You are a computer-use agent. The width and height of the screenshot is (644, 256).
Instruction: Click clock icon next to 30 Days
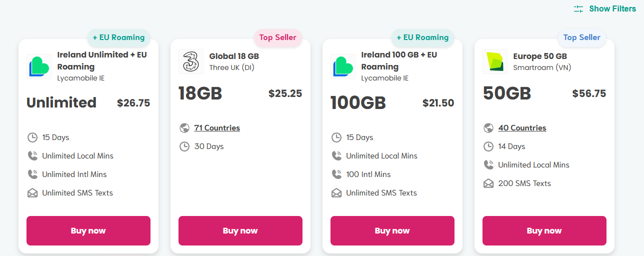184,146
